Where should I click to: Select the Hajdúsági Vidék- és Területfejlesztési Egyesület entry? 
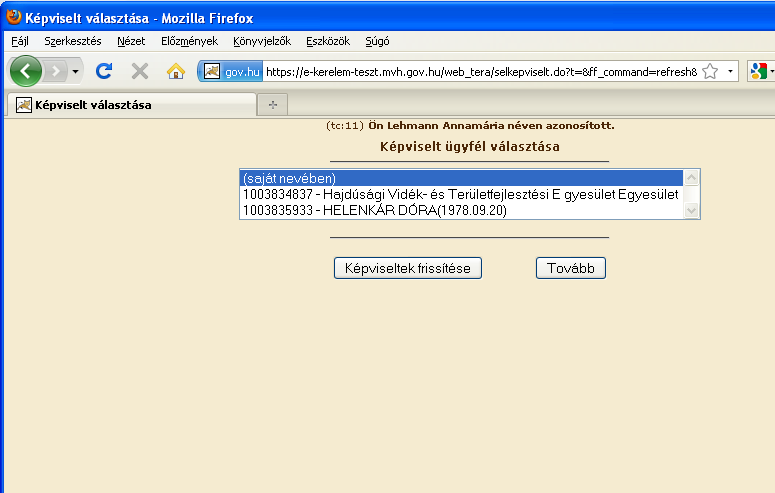(x=462, y=194)
